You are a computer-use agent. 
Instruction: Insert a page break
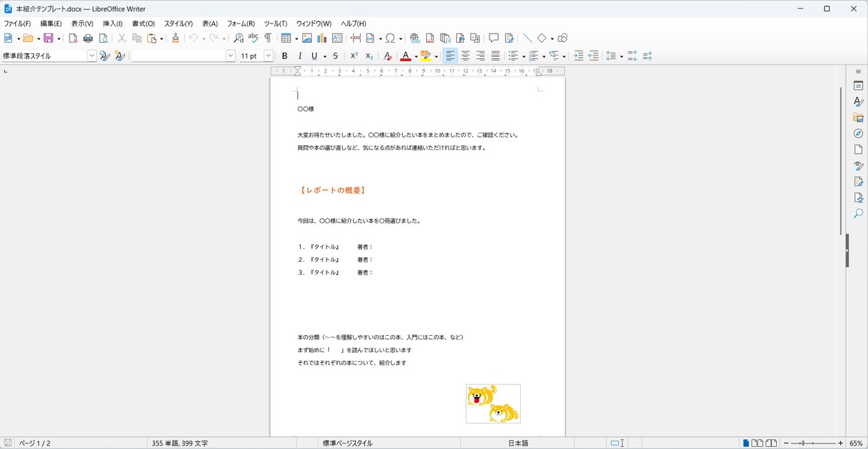(x=356, y=38)
